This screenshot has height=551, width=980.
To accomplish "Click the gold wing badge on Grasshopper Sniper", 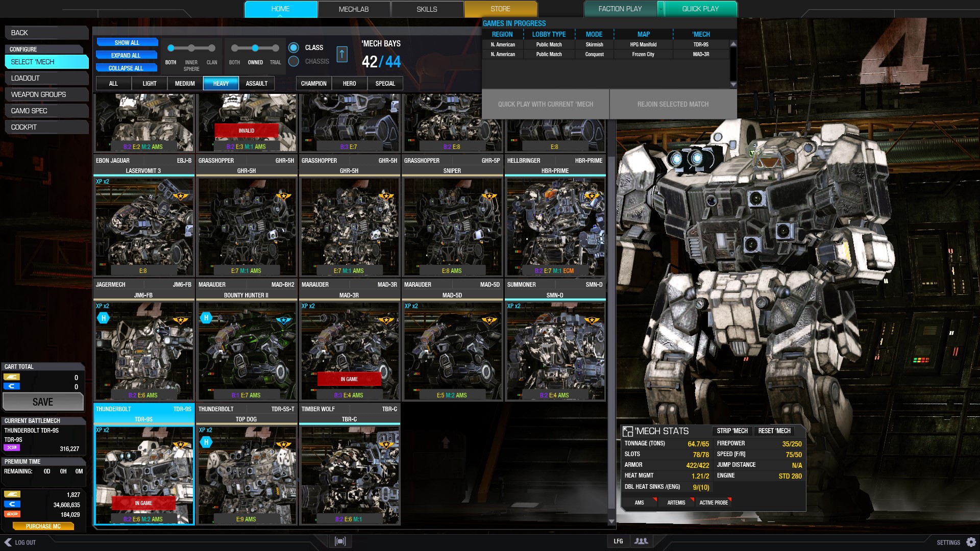I will [x=489, y=196].
